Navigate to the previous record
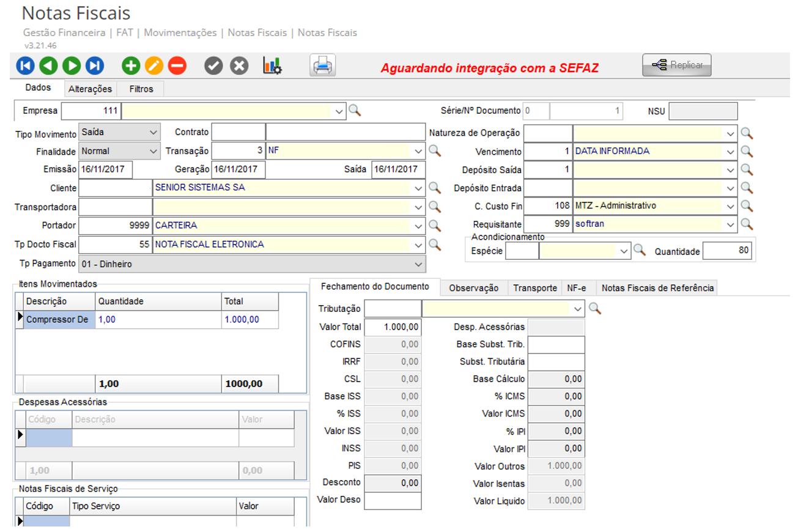 pos(49,65)
